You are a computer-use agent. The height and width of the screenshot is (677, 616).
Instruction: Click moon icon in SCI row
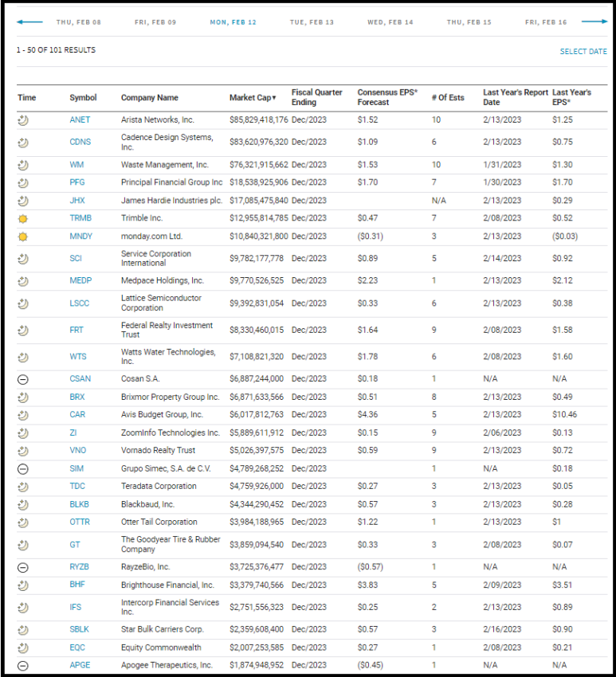23,259
